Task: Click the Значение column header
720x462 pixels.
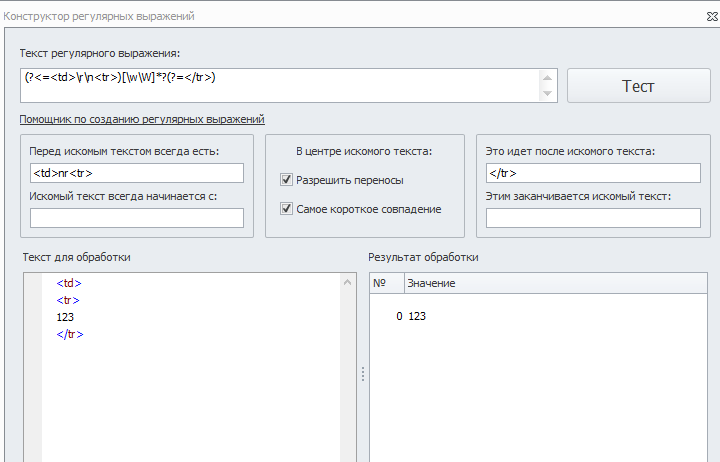Action: pos(556,283)
